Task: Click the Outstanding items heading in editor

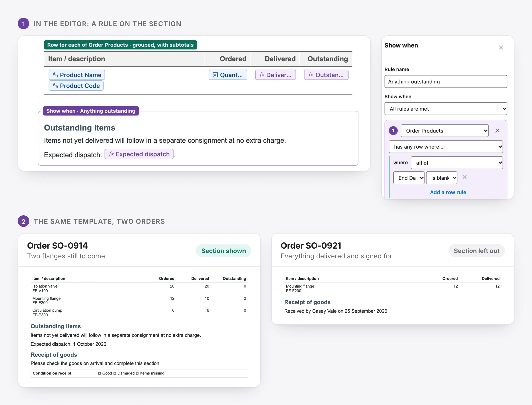Action: point(79,128)
